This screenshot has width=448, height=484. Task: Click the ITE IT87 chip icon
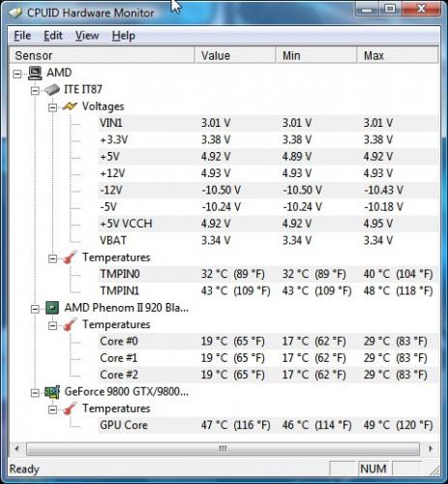click(52, 89)
